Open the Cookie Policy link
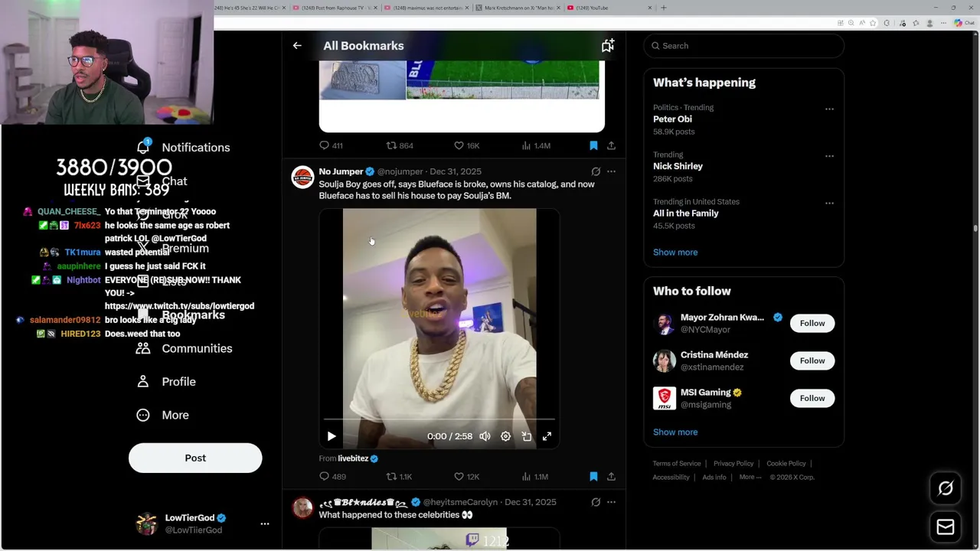Viewport: 980px width, 551px height. (x=786, y=463)
